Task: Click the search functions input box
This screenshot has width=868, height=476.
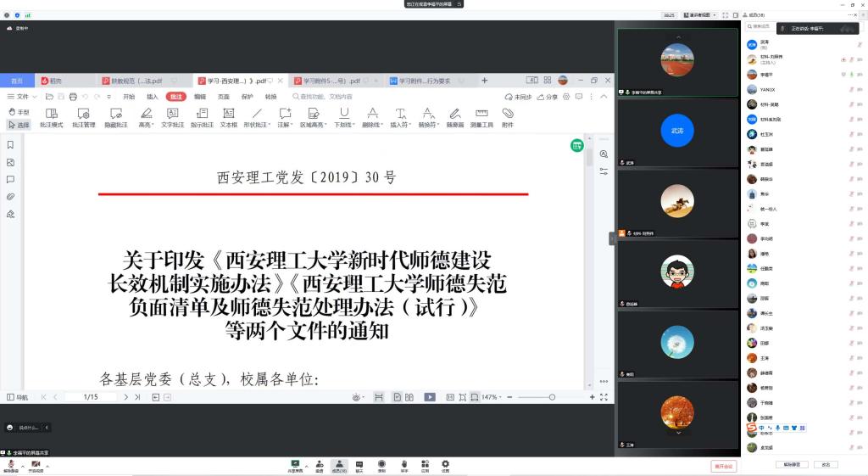Action: pyautogui.click(x=323, y=97)
